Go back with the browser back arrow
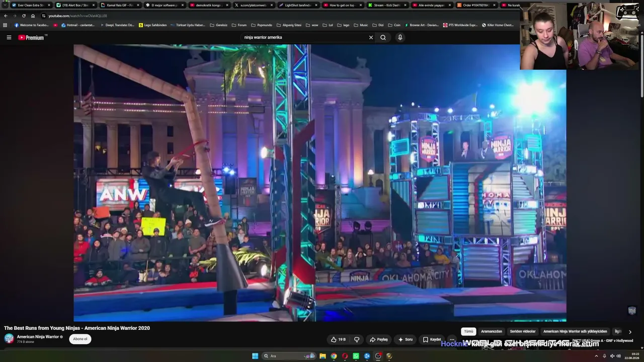 pos(6,16)
